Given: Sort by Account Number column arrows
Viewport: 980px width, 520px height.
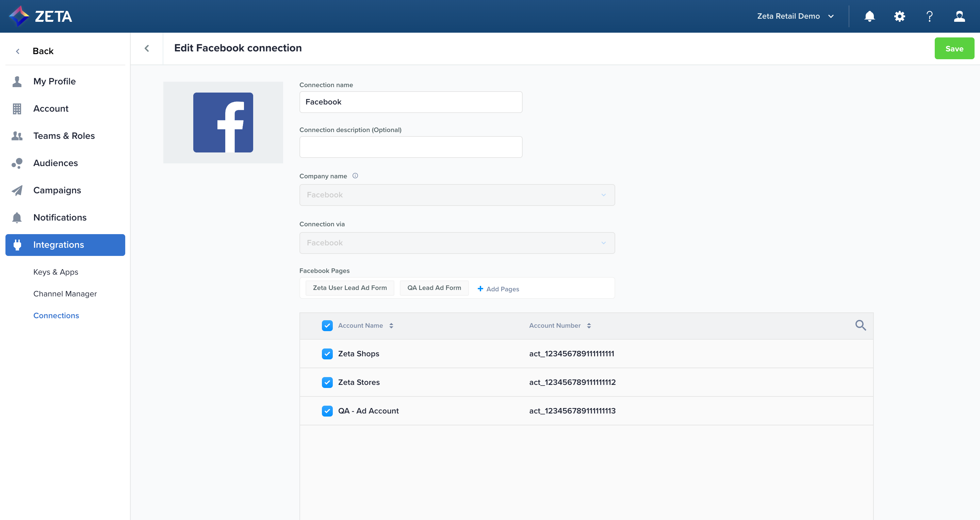Looking at the screenshot, I should (589, 326).
